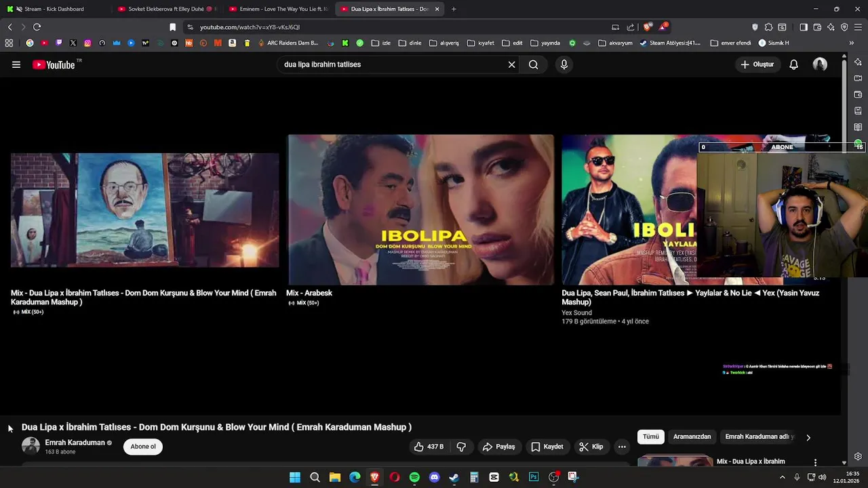
Task: Toggle the browser sidebar panel
Action: point(804,27)
